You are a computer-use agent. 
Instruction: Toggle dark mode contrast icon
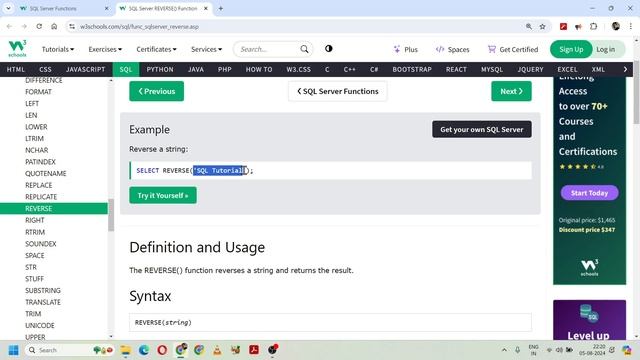pyautogui.click(x=329, y=49)
